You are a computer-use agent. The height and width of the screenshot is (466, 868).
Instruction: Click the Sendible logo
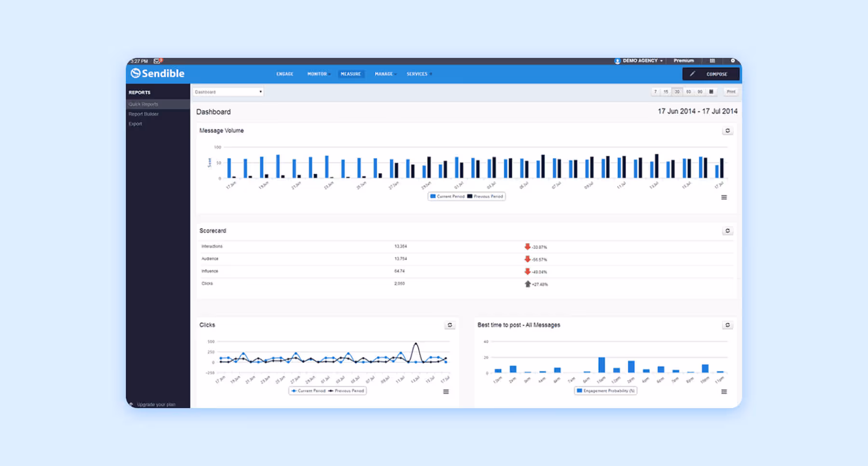click(158, 73)
